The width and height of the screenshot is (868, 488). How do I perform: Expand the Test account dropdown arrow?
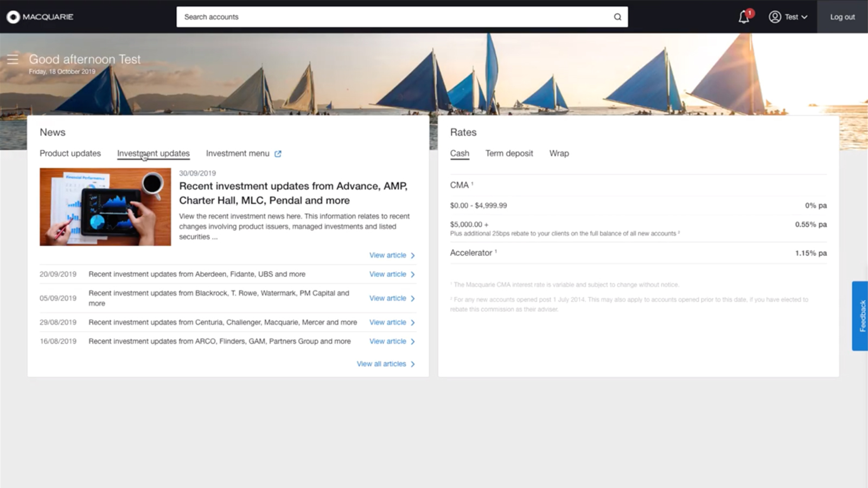(805, 17)
